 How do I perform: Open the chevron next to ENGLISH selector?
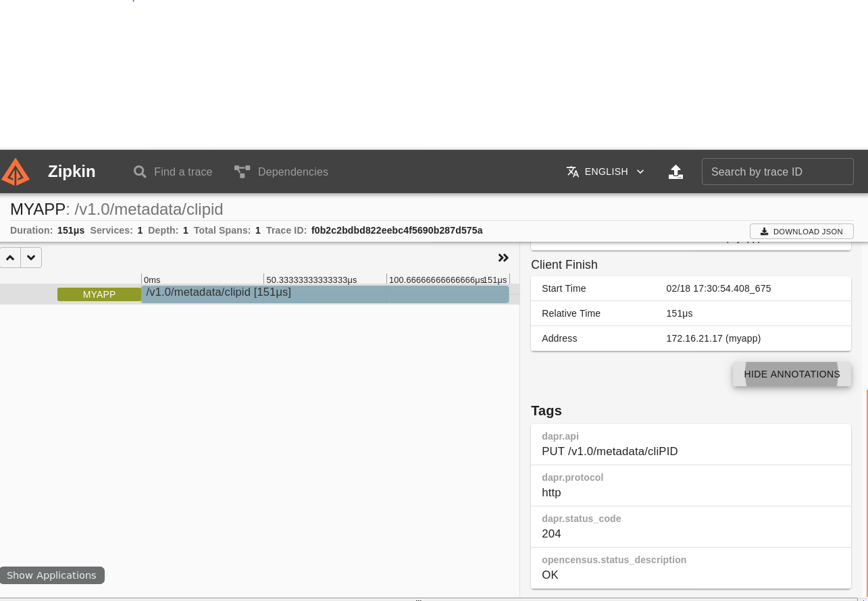pos(640,172)
